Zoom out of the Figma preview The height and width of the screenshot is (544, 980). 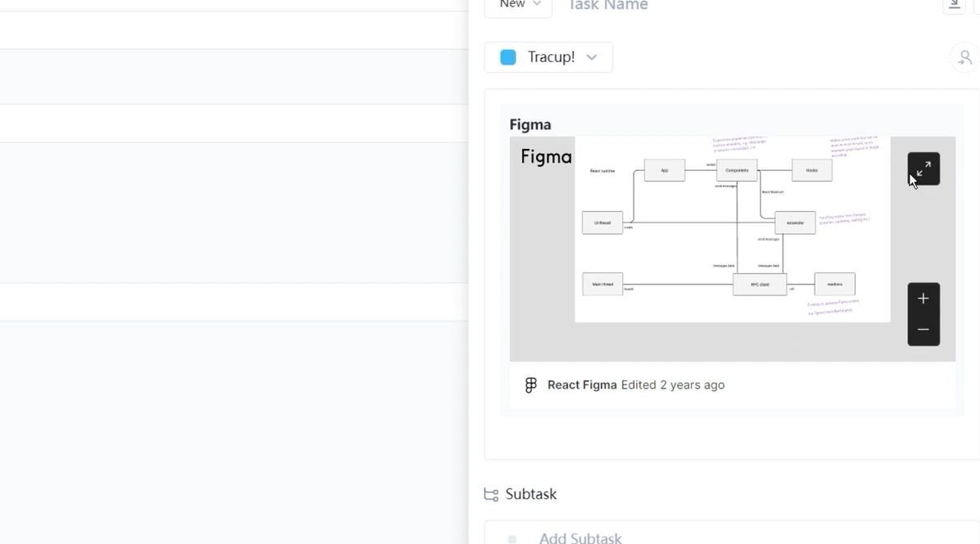[x=923, y=330]
